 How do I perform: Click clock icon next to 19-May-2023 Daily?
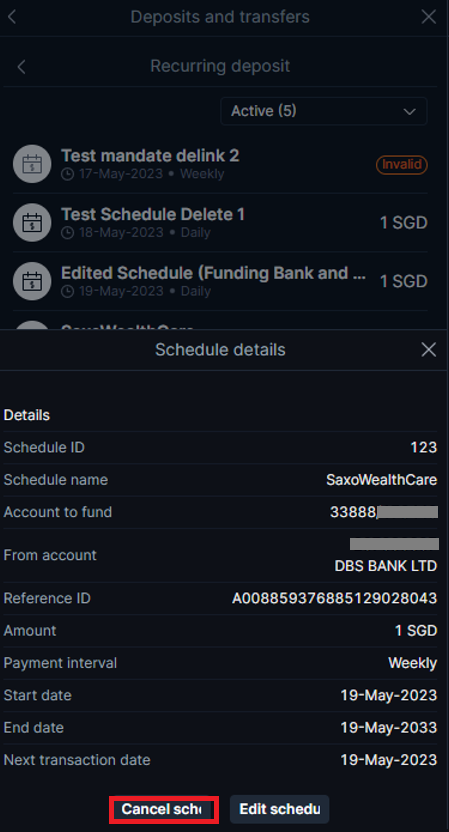point(67,291)
